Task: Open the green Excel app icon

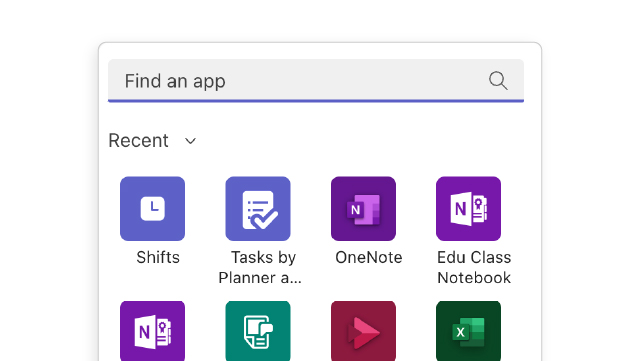Action: tap(468, 331)
